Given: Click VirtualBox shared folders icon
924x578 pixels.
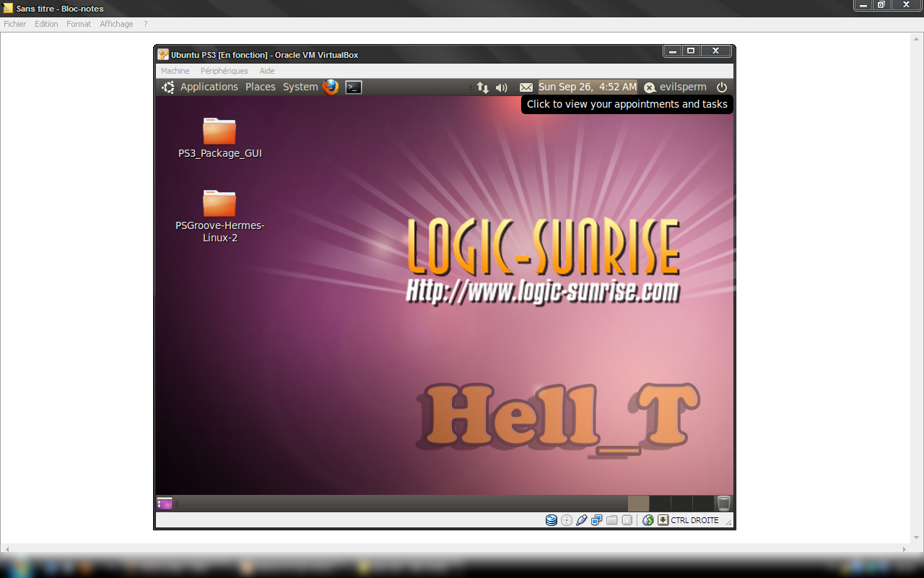Looking at the screenshot, I should click(612, 520).
